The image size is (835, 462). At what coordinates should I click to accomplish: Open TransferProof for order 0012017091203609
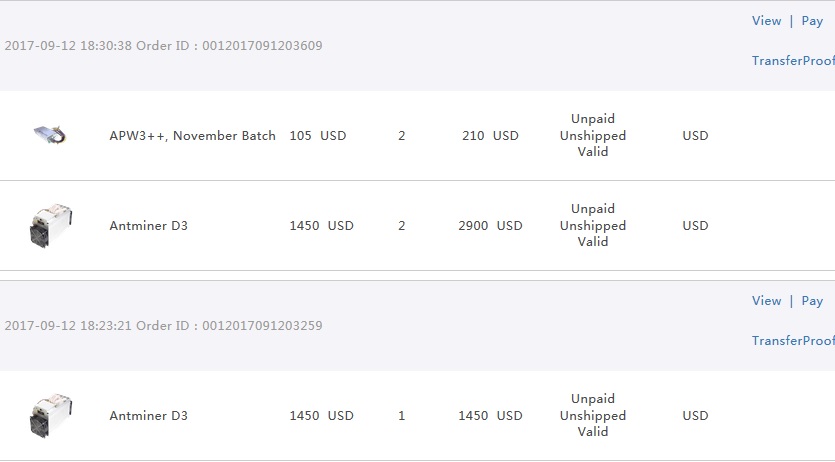point(793,61)
